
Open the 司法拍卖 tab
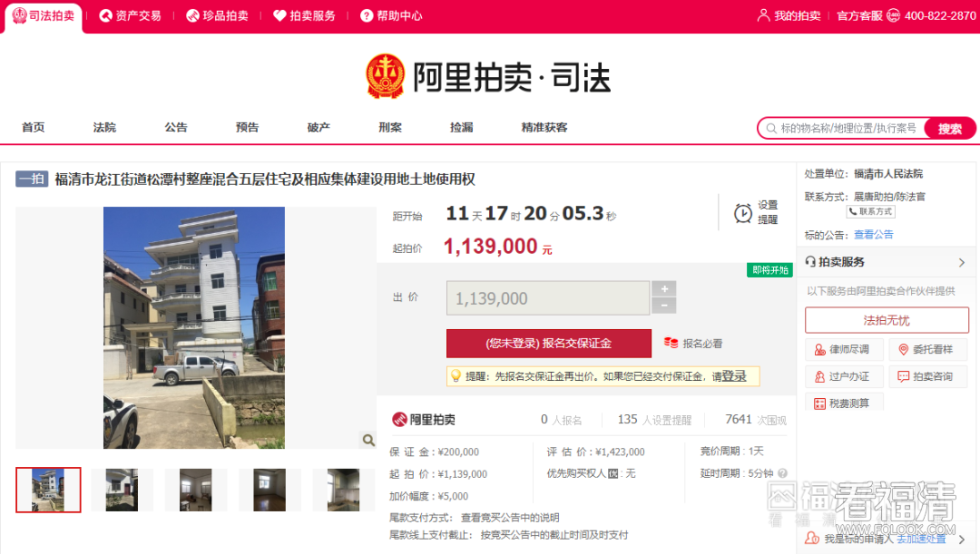pyautogui.click(x=44, y=15)
